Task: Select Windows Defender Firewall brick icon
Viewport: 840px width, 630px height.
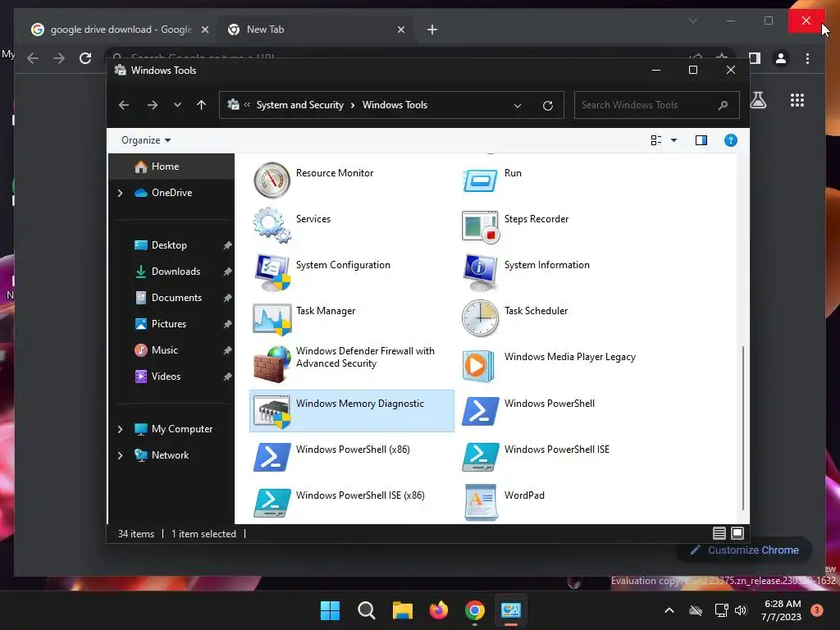Action: (x=272, y=364)
